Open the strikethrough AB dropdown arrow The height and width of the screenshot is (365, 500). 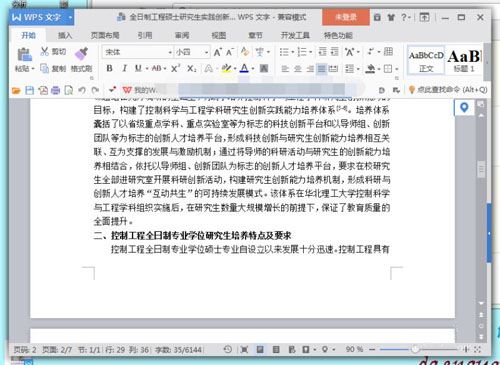pos(165,69)
